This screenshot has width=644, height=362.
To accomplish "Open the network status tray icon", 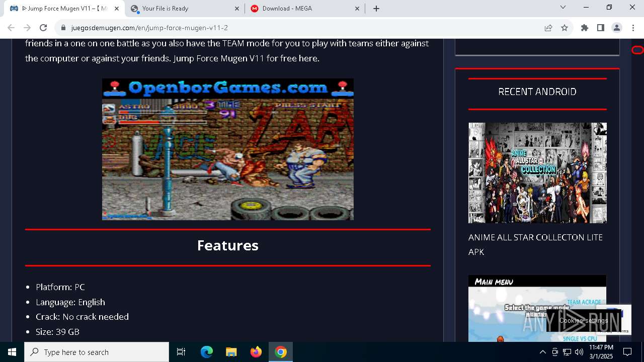I will 567,352.
